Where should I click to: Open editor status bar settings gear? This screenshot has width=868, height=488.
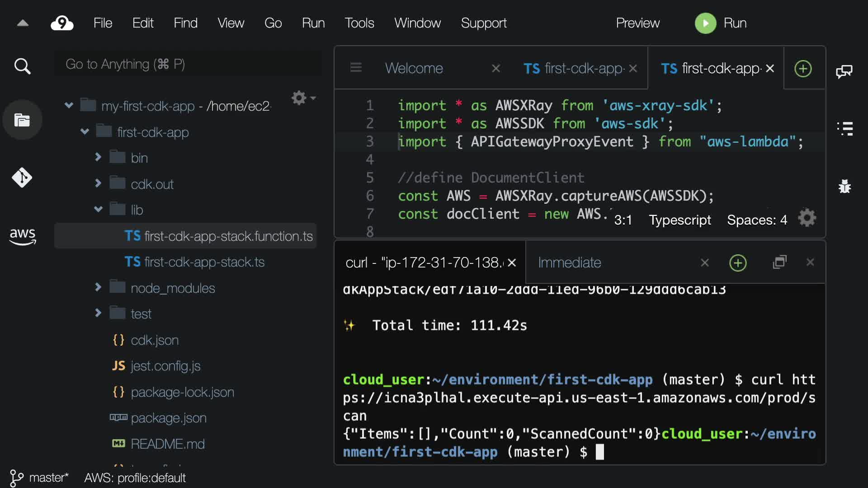pos(807,218)
